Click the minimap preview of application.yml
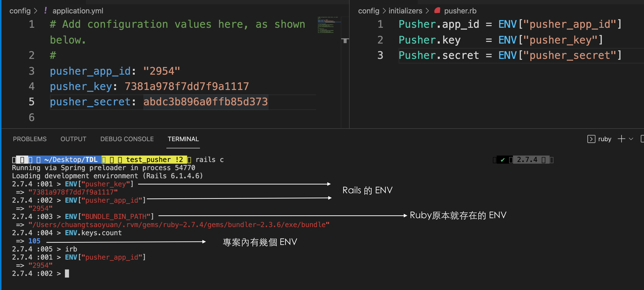 [x=329, y=25]
